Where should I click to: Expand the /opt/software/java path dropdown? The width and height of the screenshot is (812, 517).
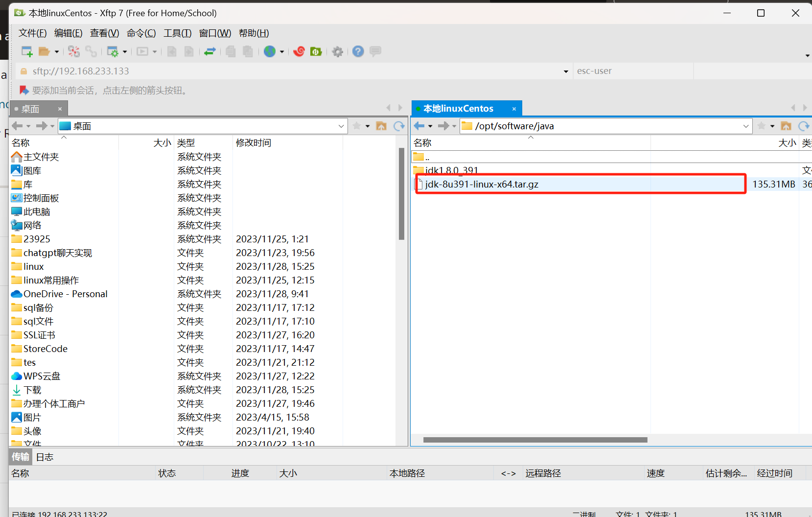(746, 126)
